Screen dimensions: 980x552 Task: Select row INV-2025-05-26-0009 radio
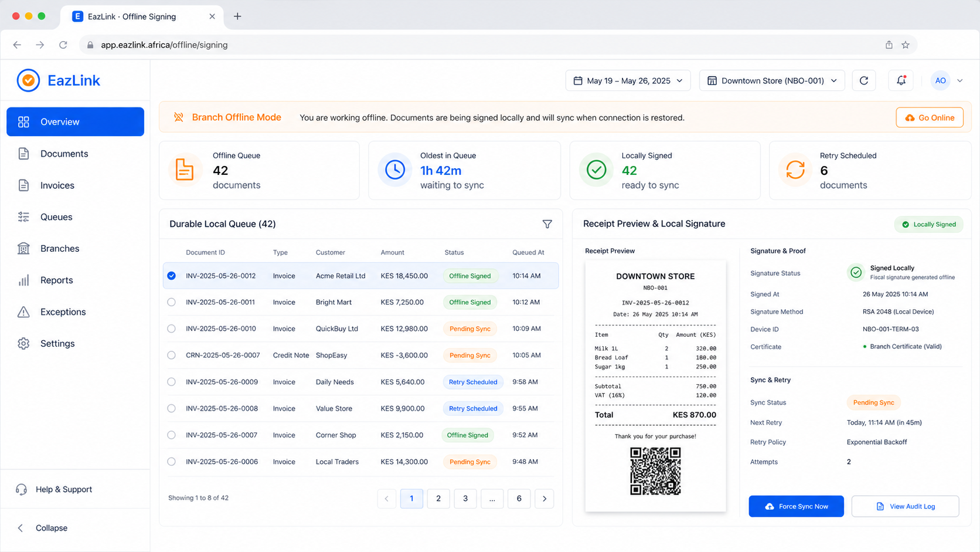[171, 382]
